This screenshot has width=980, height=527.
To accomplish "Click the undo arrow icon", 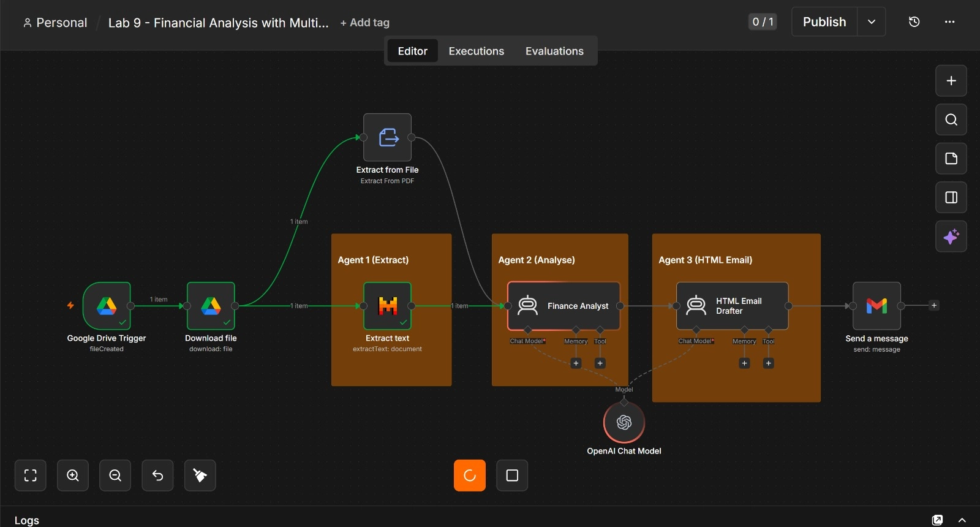I will pyautogui.click(x=157, y=476).
